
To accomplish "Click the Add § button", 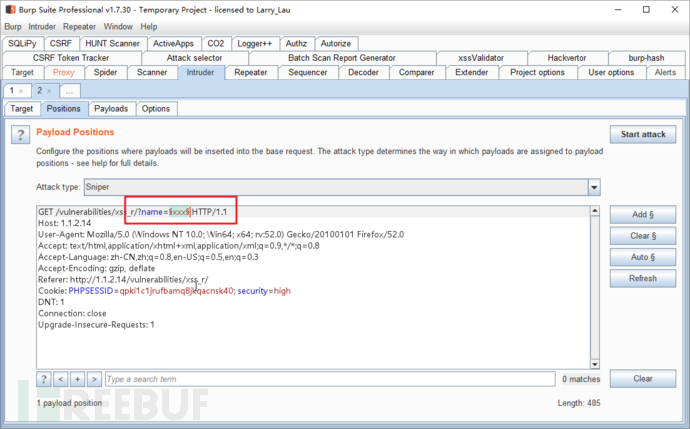I will [643, 215].
